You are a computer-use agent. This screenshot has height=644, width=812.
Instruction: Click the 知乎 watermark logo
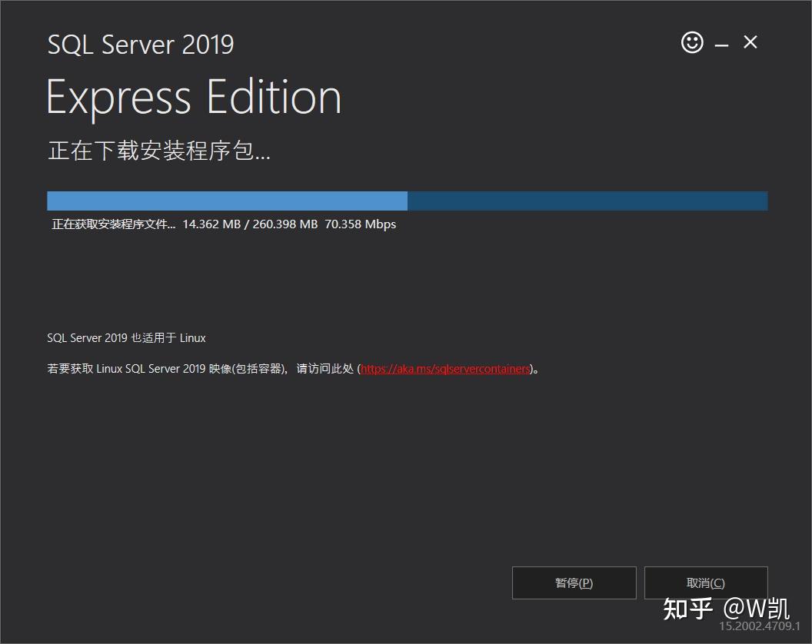pos(687,609)
